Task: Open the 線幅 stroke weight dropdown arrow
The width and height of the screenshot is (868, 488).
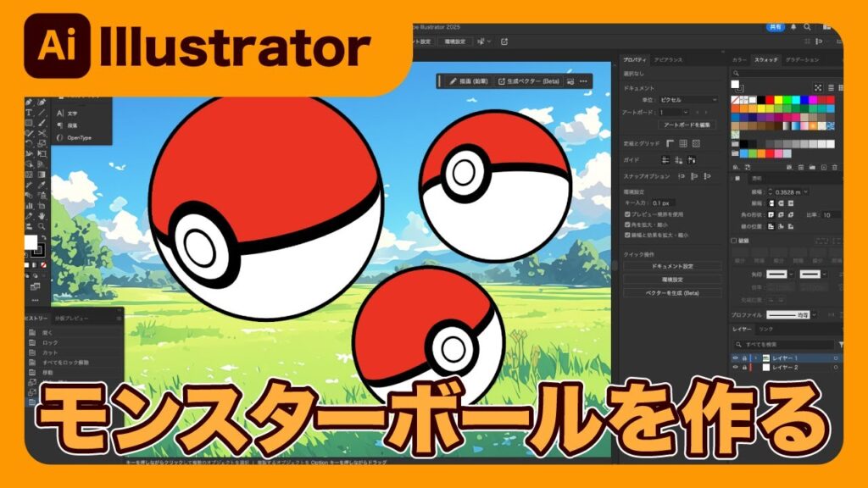Action: 805,191
